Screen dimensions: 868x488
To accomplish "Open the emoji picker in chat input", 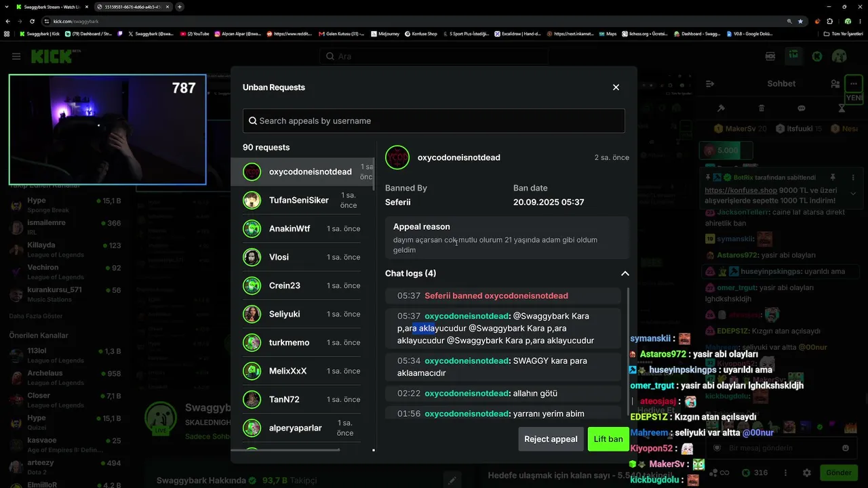I will [x=845, y=448].
